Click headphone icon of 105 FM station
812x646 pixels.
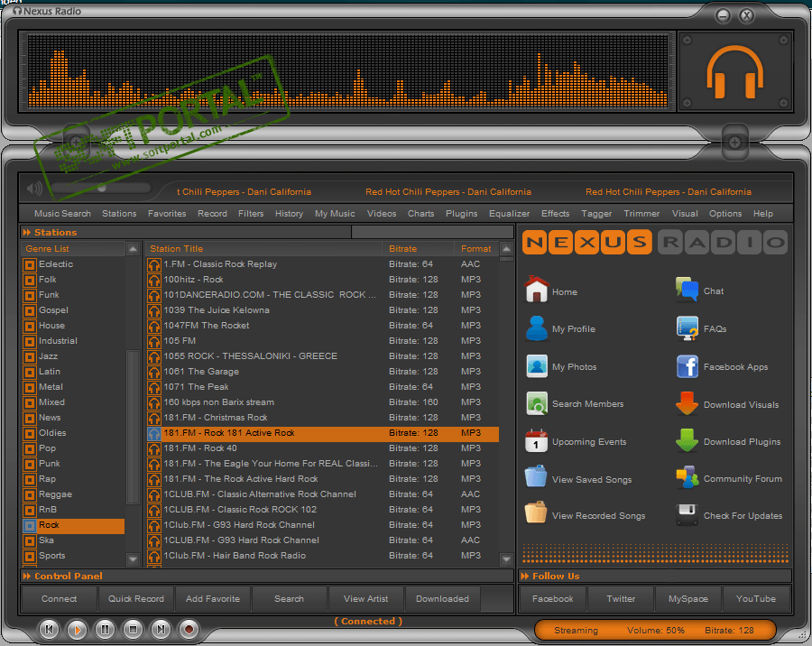coord(153,341)
